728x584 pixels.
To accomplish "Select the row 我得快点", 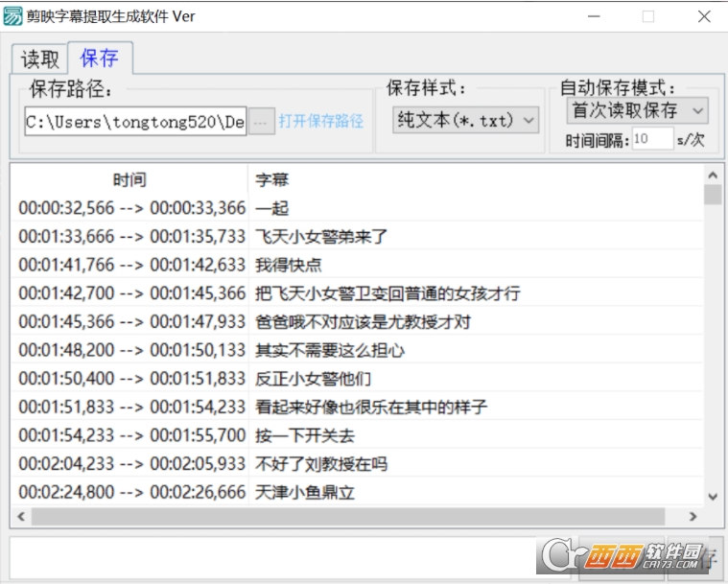I will pos(357,265).
